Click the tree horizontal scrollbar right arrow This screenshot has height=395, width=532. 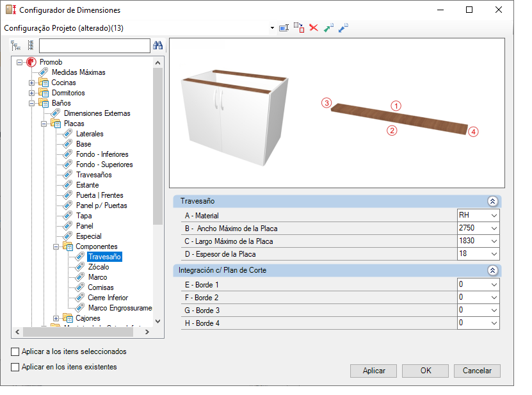click(x=147, y=332)
